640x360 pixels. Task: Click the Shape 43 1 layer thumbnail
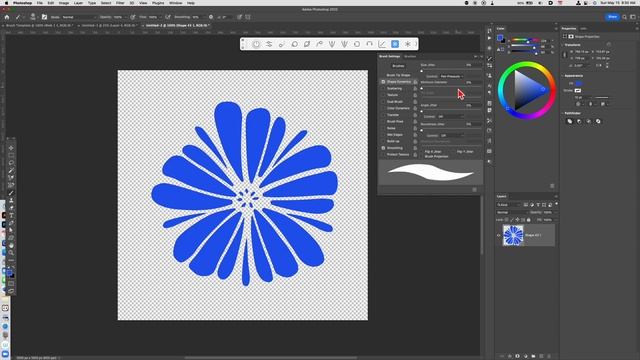click(x=513, y=236)
